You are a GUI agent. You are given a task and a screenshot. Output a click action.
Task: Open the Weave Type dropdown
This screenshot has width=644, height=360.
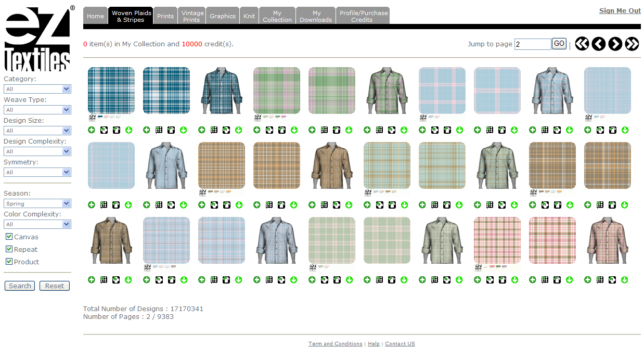pyautogui.click(x=37, y=110)
